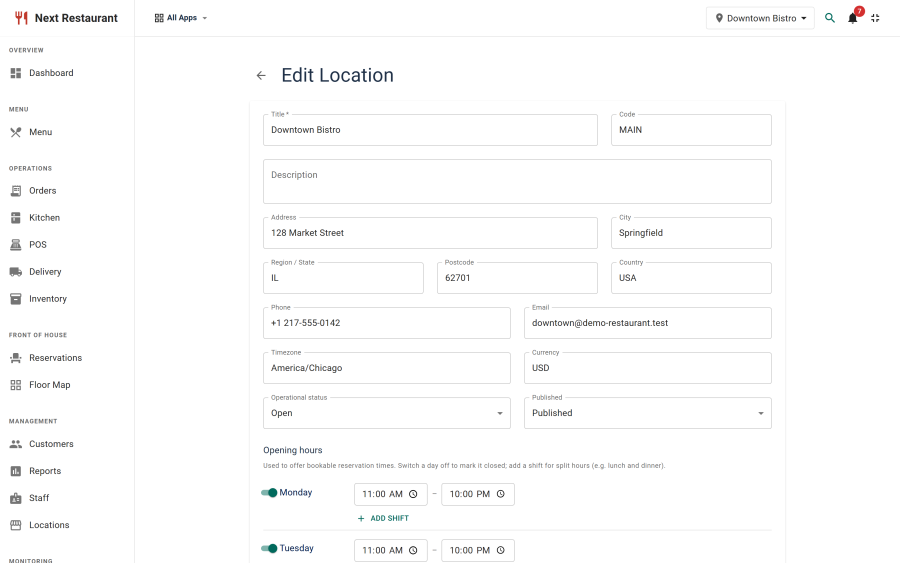Click the Address field 128 Market Street
Screen dimensions: 900x563
(x=430, y=233)
